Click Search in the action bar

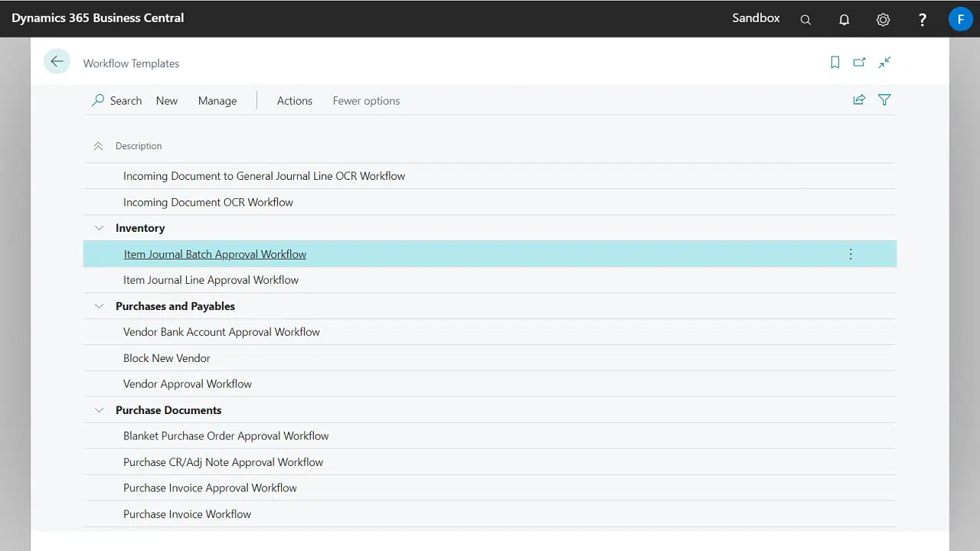tap(116, 100)
